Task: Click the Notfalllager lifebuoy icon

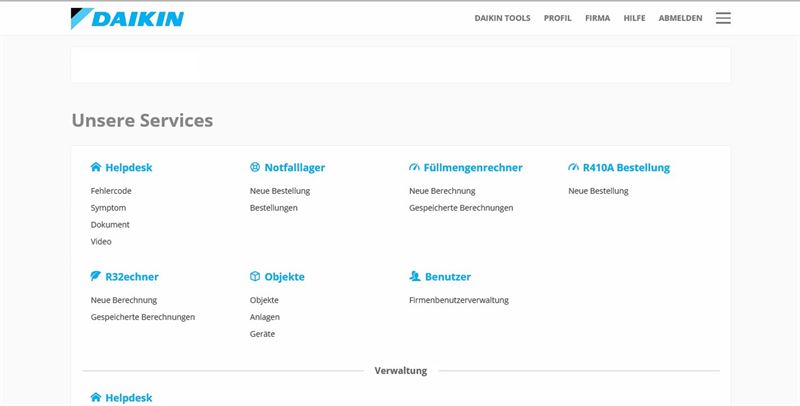Action: point(255,168)
